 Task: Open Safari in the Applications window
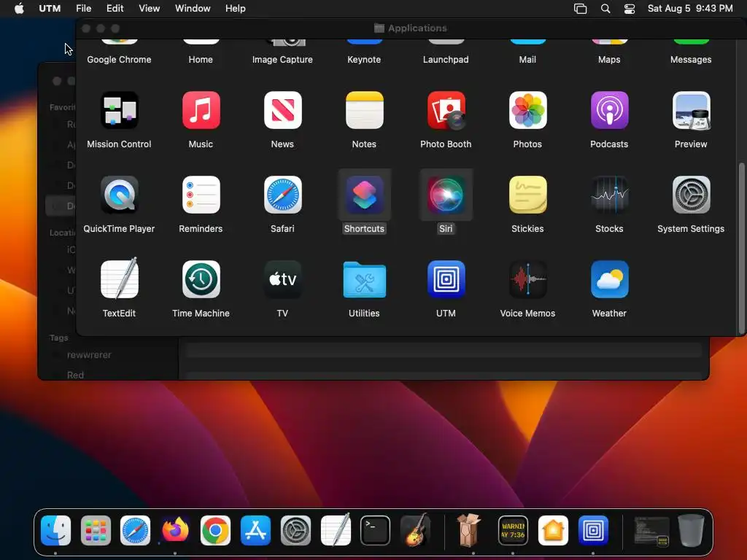tap(282, 195)
